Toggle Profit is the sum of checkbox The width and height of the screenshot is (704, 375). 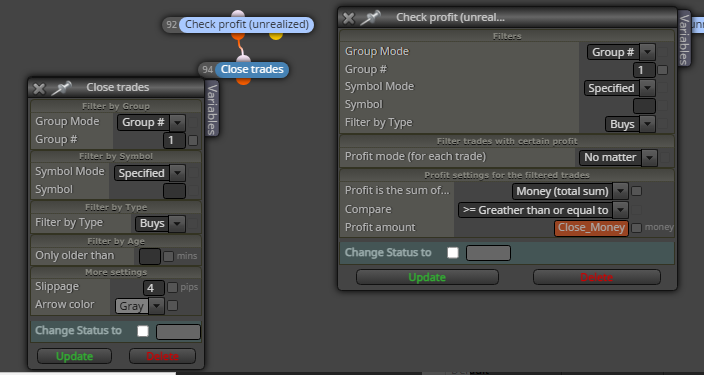click(637, 191)
